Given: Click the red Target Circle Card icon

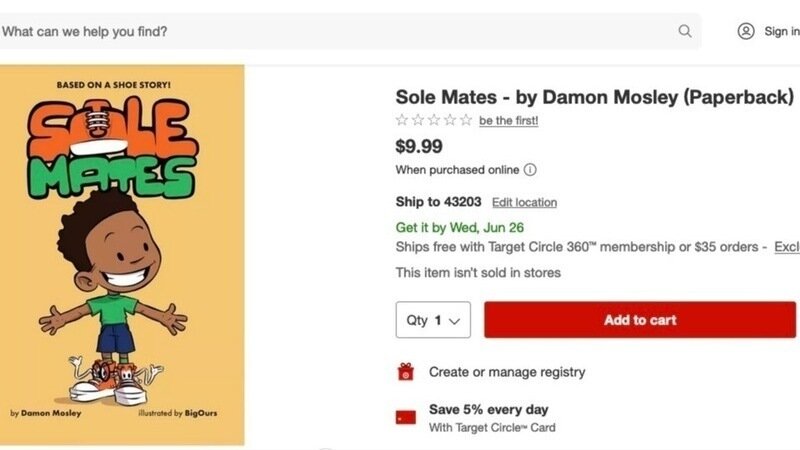Looking at the screenshot, I should pyautogui.click(x=406, y=418).
